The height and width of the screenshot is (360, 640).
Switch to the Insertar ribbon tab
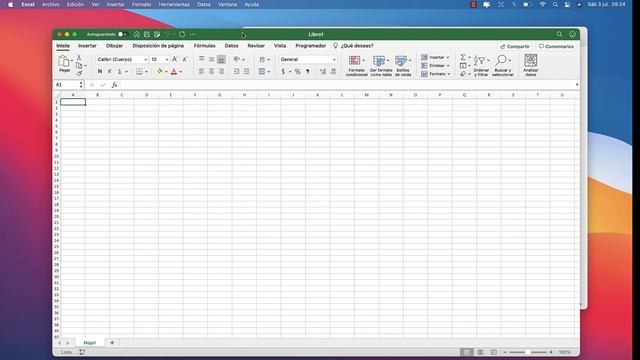(87, 46)
